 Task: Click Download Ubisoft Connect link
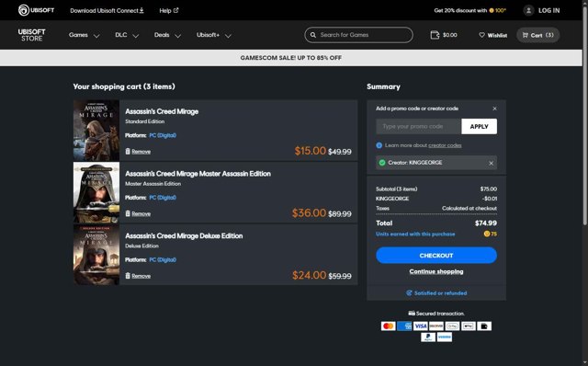pyautogui.click(x=107, y=10)
